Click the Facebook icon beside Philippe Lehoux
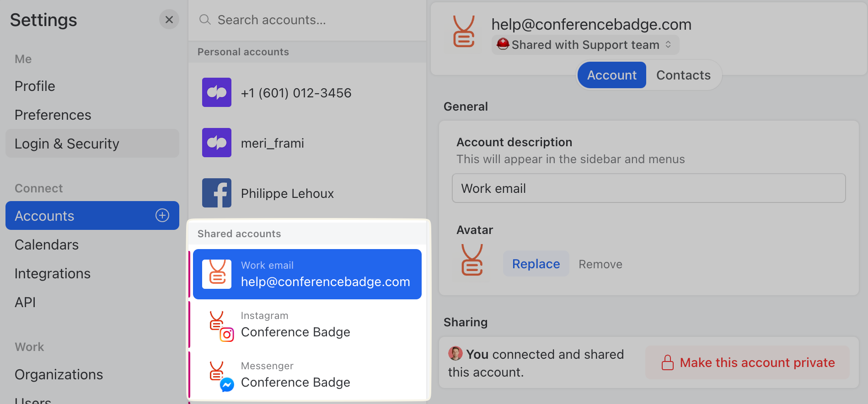Screen dimensions: 868x404 click(217, 193)
